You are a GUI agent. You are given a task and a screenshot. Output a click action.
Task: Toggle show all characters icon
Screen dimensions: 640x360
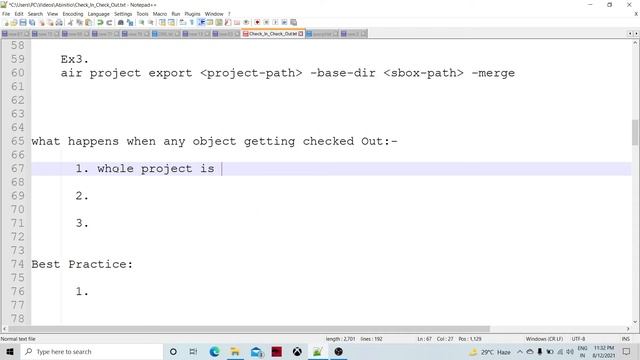pyautogui.click(x=191, y=22)
